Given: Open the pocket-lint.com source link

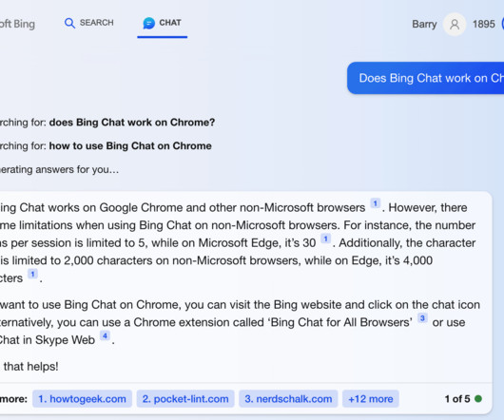Looking at the screenshot, I should tap(185, 399).
